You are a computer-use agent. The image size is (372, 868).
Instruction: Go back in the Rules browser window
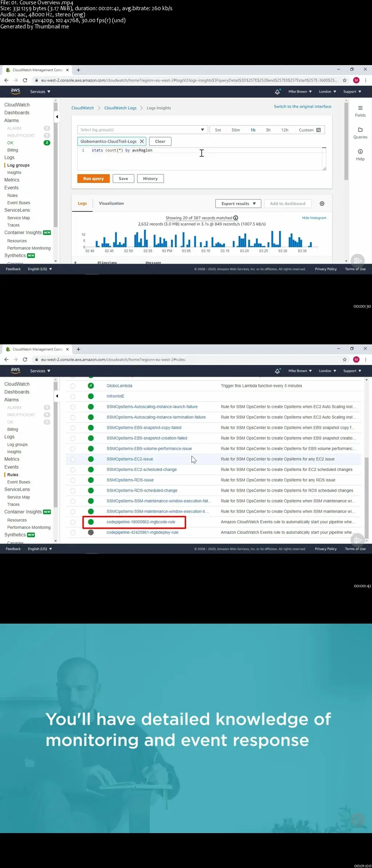(6, 360)
